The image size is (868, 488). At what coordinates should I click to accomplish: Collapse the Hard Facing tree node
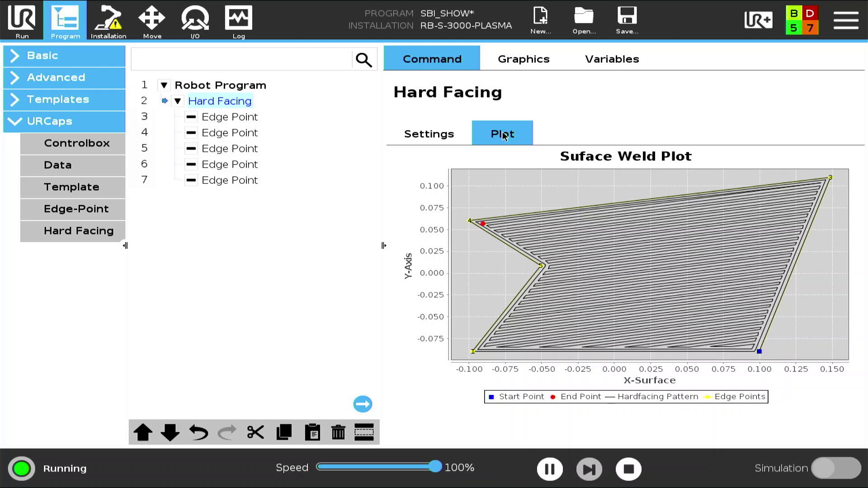[178, 101]
